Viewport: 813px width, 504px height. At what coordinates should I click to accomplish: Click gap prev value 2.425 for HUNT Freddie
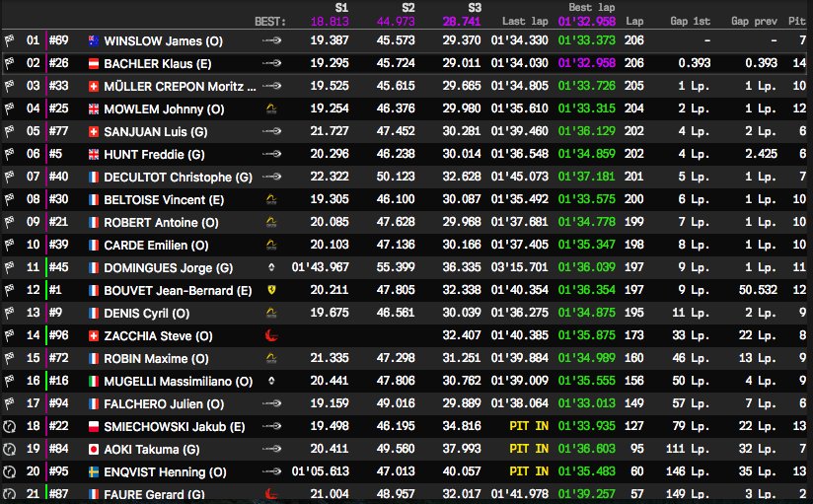[x=761, y=154]
